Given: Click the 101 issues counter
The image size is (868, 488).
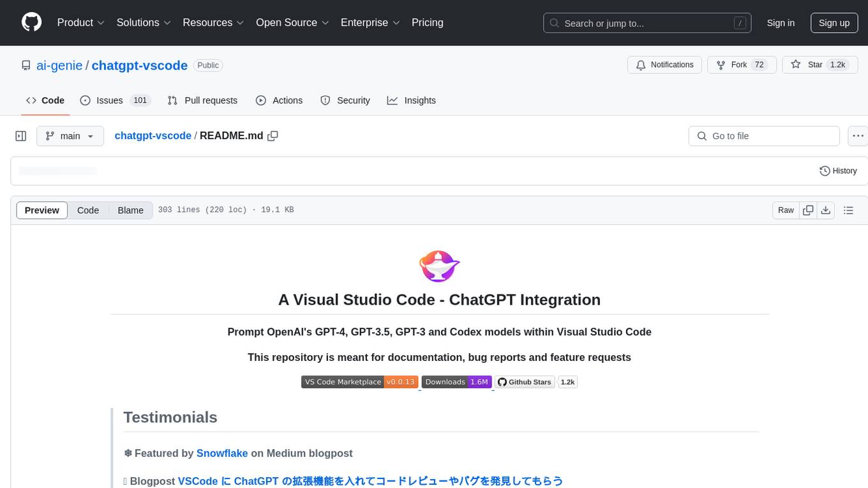Looking at the screenshot, I should tap(140, 100).
